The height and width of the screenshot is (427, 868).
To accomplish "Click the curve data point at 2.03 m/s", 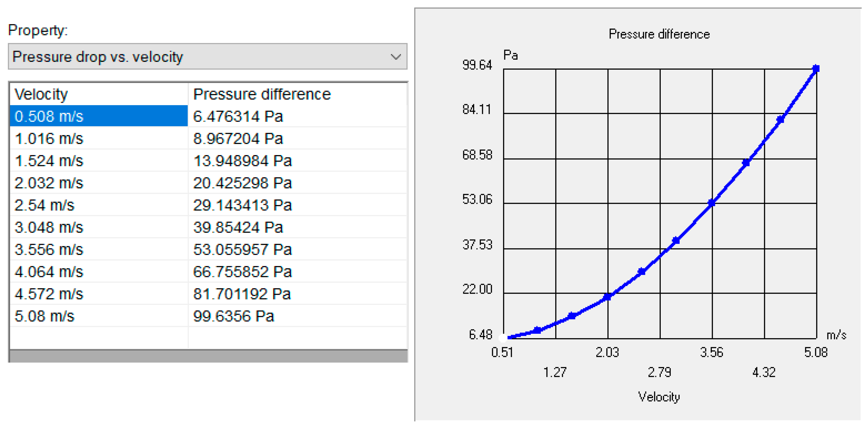I will click(x=608, y=297).
